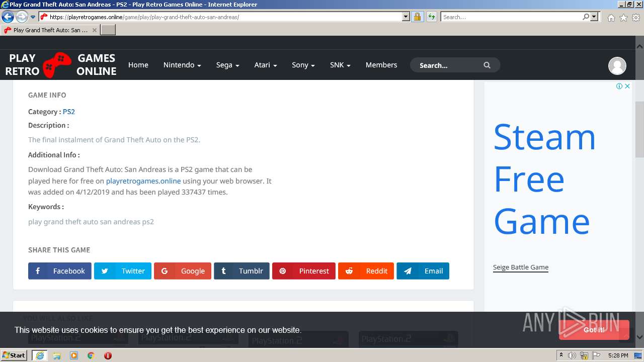This screenshot has height=362, width=644.
Task: Open the user profile avatar icon
Action: point(617,66)
